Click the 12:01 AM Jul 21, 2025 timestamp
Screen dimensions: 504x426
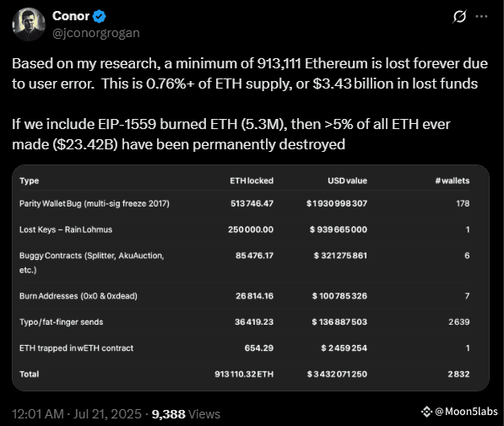pyautogui.click(x=77, y=414)
